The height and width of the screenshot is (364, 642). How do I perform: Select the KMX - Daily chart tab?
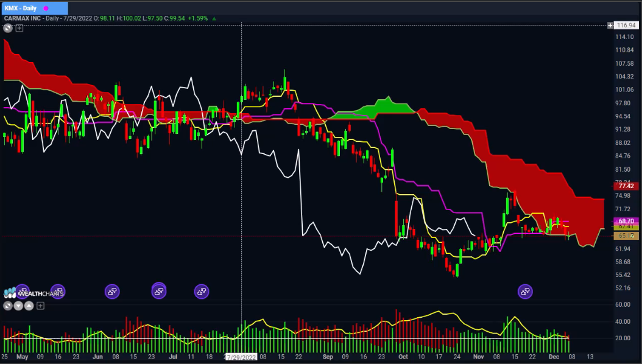[x=34, y=8]
